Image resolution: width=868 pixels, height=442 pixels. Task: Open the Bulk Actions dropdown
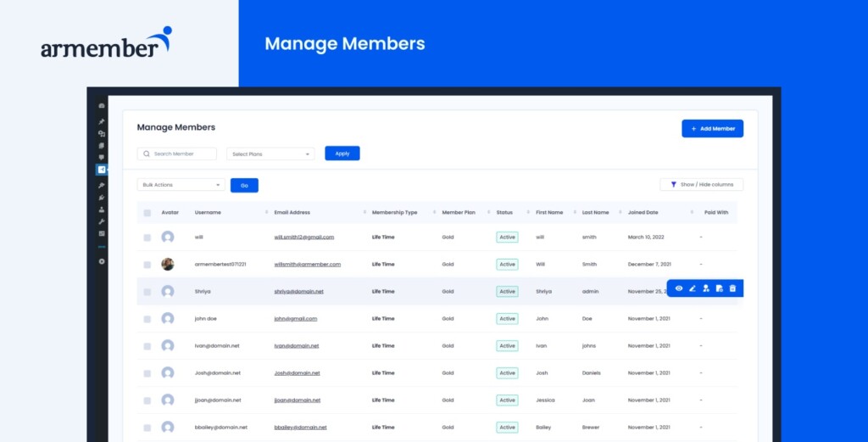(181, 184)
